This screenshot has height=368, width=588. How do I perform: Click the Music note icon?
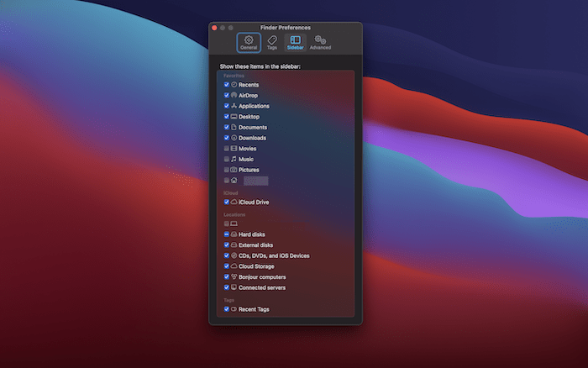click(x=234, y=159)
